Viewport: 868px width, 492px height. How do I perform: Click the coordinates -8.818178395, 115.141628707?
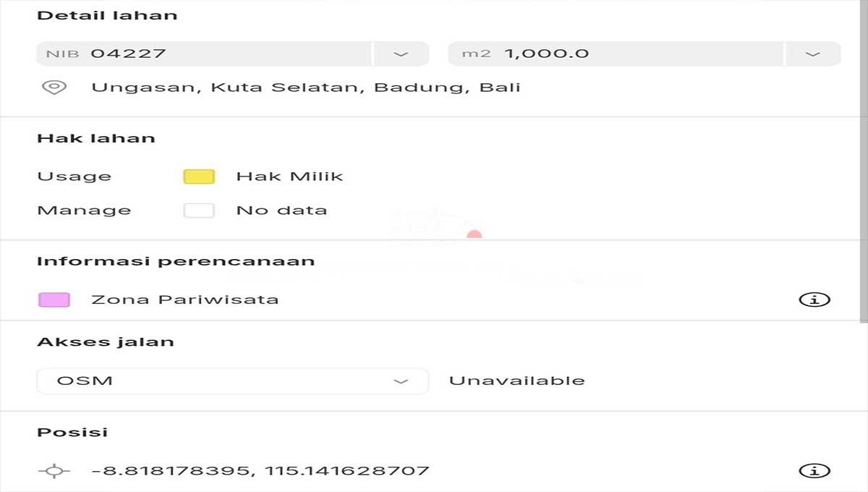260,471
